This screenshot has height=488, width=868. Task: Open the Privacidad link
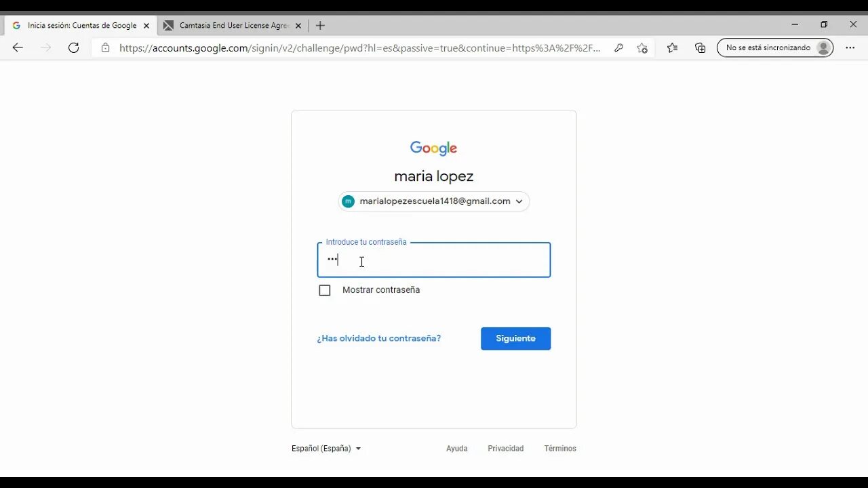click(x=506, y=449)
